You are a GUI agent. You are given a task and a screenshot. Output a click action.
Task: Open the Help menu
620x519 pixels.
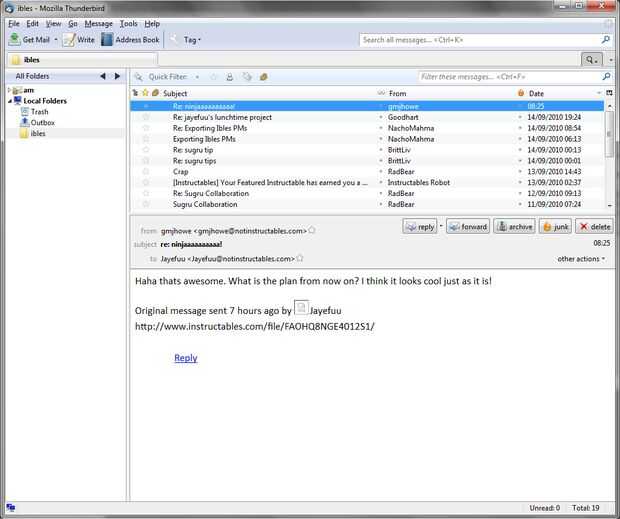coord(152,24)
